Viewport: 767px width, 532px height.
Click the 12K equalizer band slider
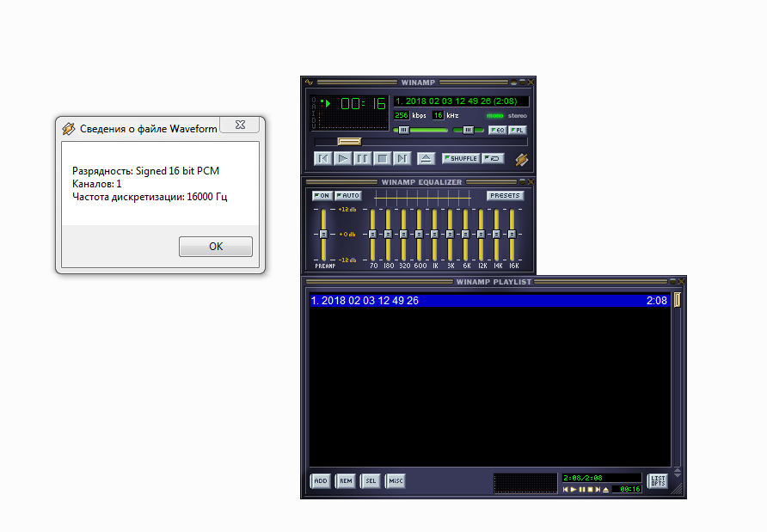tap(482, 235)
